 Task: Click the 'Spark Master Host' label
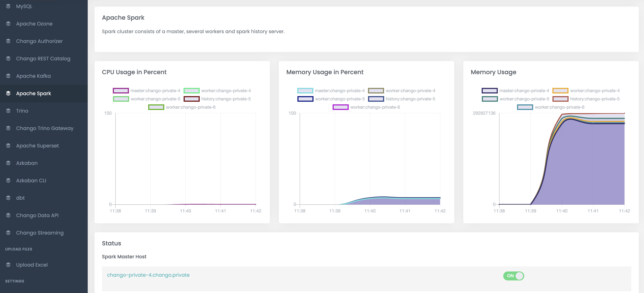tap(124, 256)
